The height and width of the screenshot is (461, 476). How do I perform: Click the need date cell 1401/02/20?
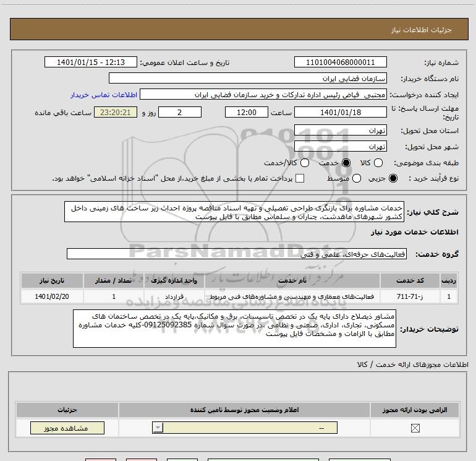tap(52, 296)
